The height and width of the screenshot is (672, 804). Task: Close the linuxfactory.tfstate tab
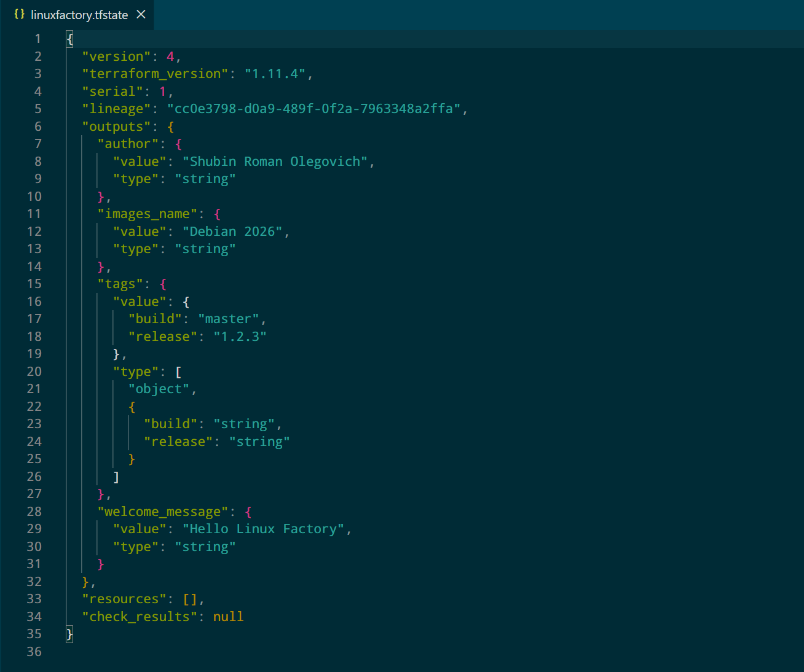[141, 14]
